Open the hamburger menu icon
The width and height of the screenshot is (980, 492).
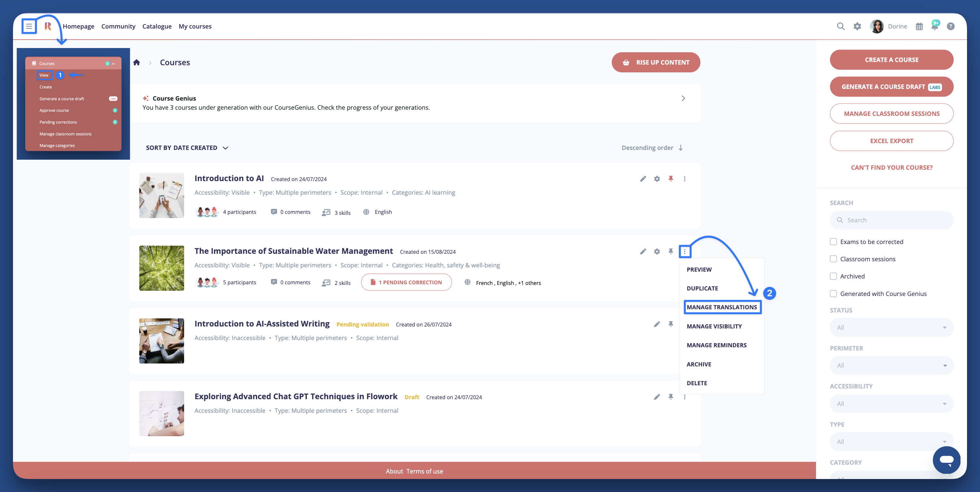(29, 26)
